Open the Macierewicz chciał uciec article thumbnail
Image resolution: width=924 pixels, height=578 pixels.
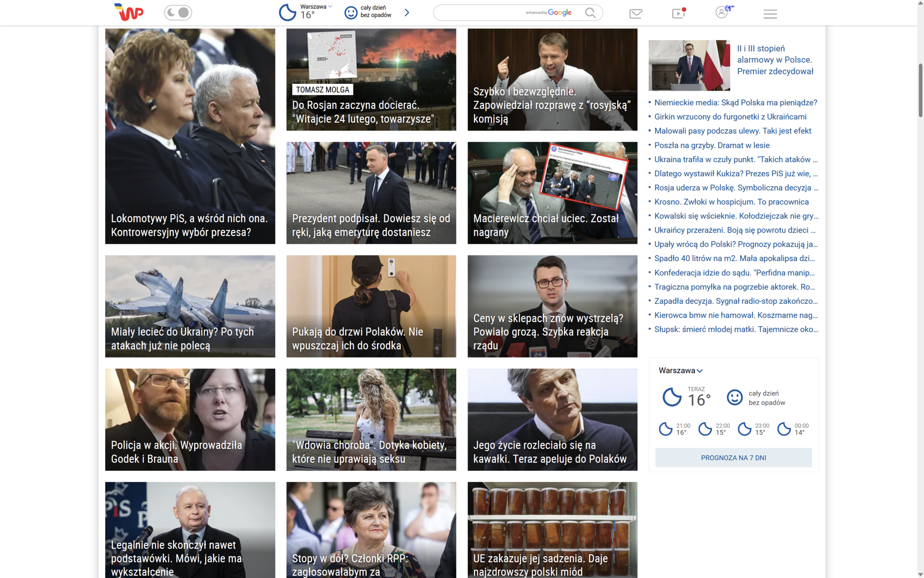click(x=552, y=193)
